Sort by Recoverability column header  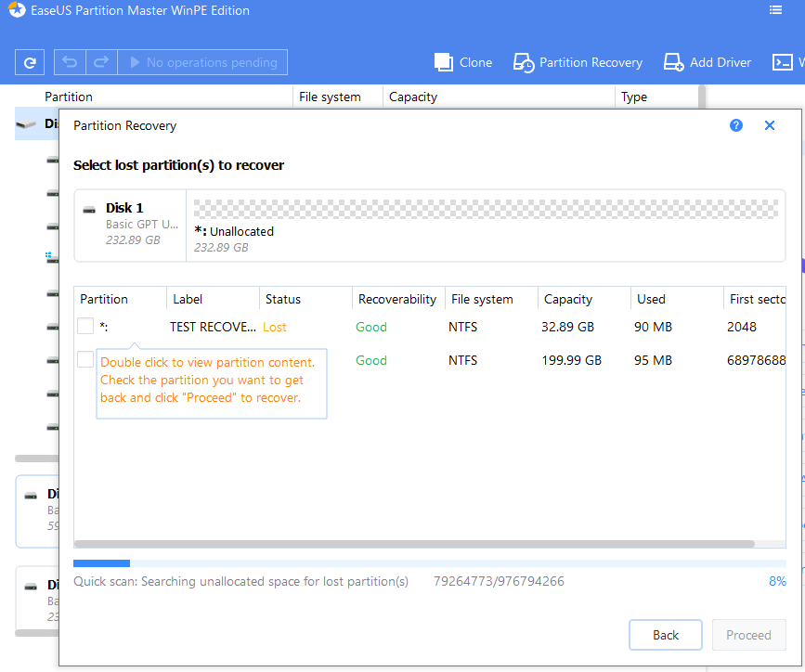click(399, 299)
